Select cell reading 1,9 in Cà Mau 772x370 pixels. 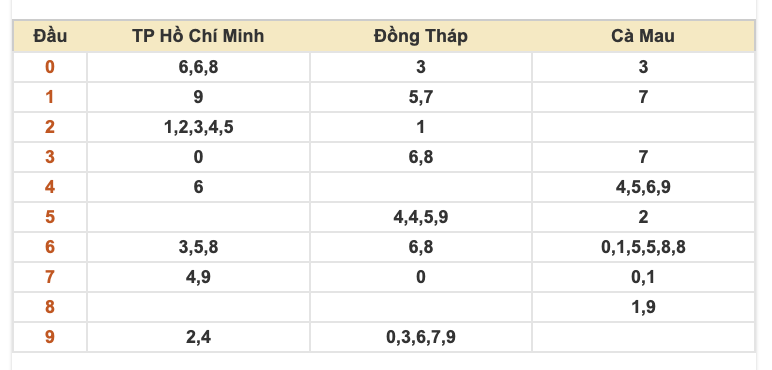pyautogui.click(x=643, y=307)
